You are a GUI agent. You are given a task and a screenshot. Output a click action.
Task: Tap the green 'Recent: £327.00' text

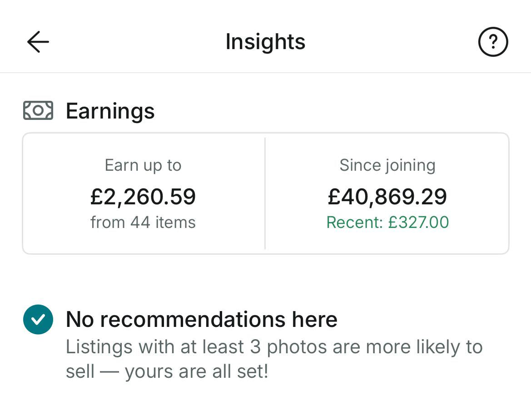click(x=387, y=222)
